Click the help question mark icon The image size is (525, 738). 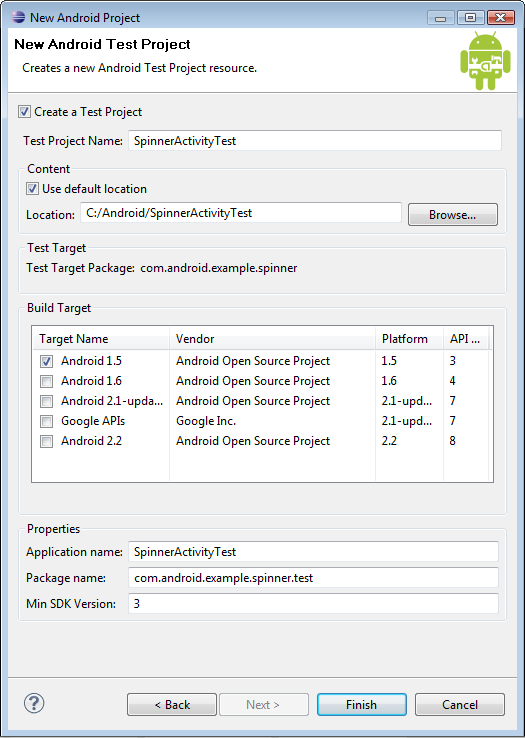34,704
